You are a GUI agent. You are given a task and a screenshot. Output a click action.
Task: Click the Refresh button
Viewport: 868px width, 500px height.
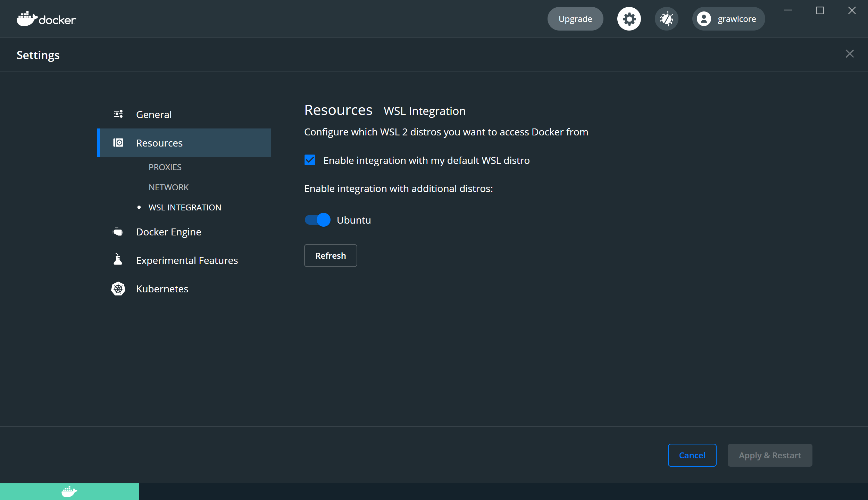(330, 255)
